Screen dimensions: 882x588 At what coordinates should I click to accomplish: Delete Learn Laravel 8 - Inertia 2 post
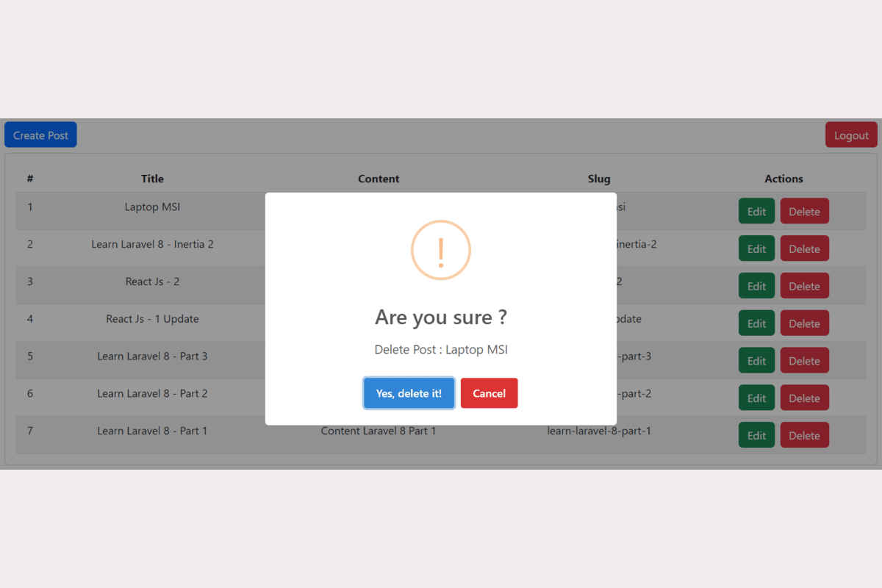(x=804, y=248)
